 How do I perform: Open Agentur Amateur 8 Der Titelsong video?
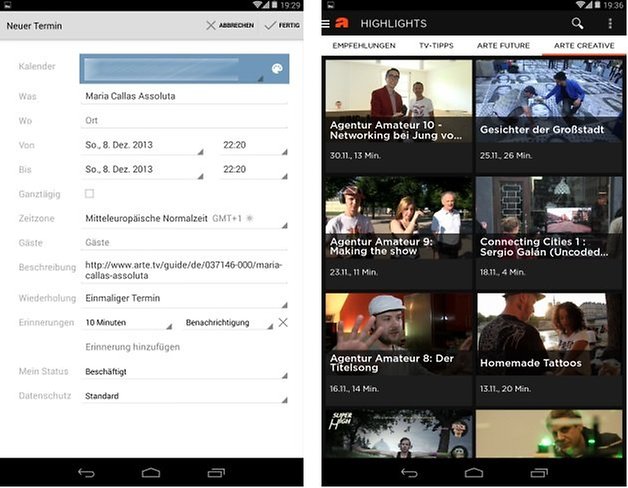coord(399,349)
